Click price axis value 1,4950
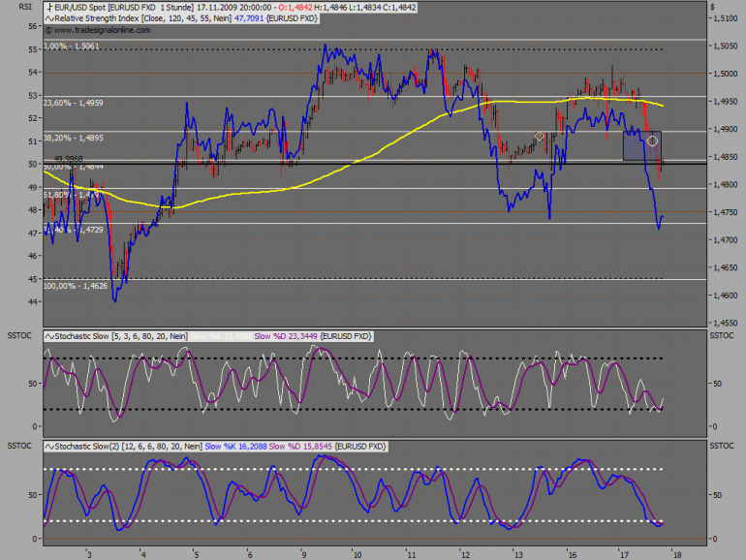Screen dimensions: 746x560 [x=726, y=102]
